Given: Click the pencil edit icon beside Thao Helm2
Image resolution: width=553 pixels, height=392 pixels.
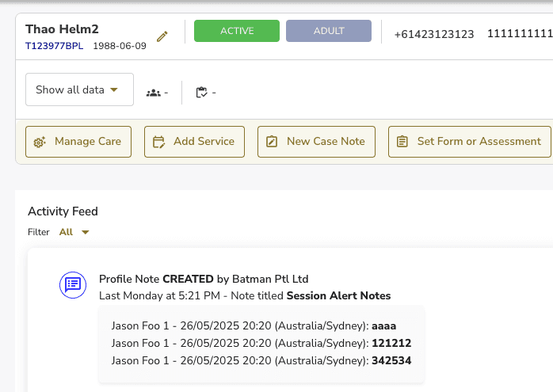Looking at the screenshot, I should 162,36.
